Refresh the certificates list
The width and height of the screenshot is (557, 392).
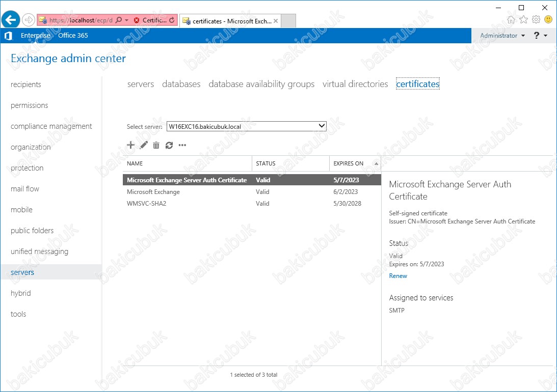point(169,145)
